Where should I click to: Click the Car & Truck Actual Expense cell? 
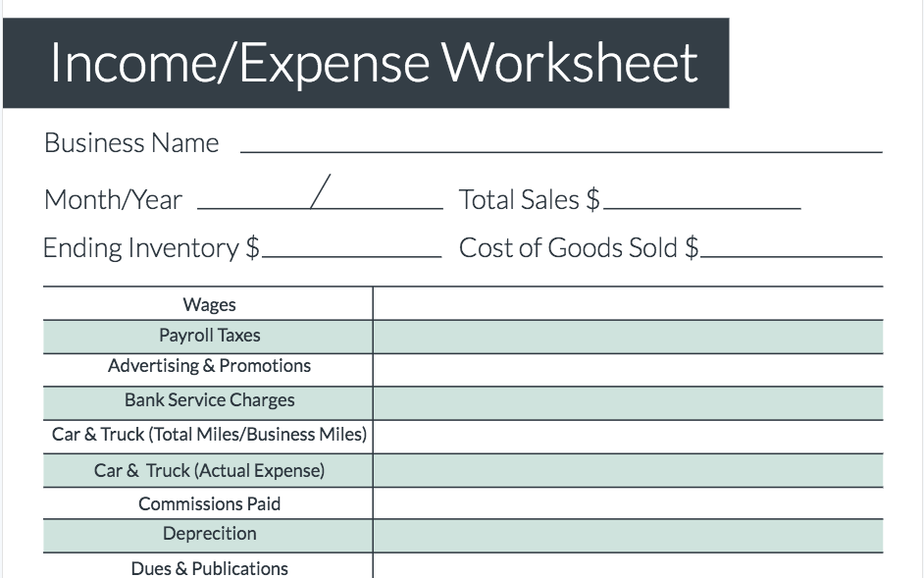coord(627,470)
